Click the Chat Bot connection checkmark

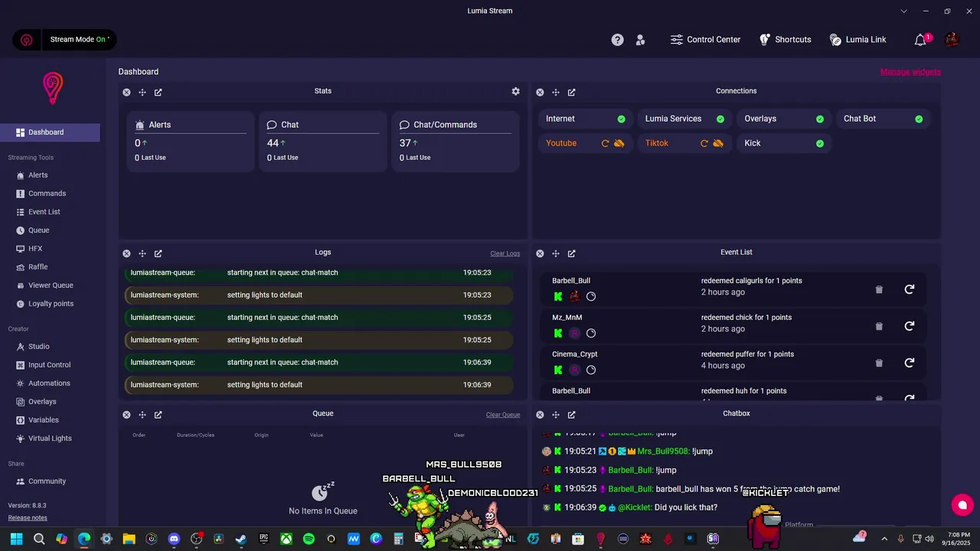point(919,119)
